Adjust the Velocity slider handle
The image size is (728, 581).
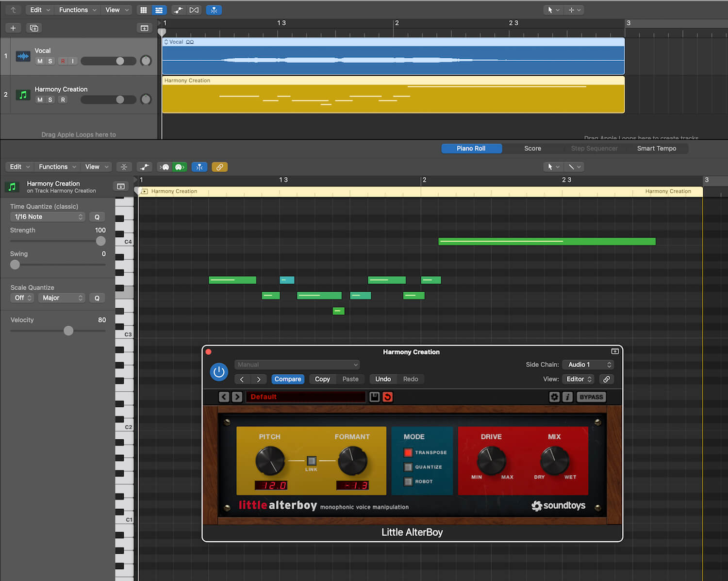pos(68,331)
